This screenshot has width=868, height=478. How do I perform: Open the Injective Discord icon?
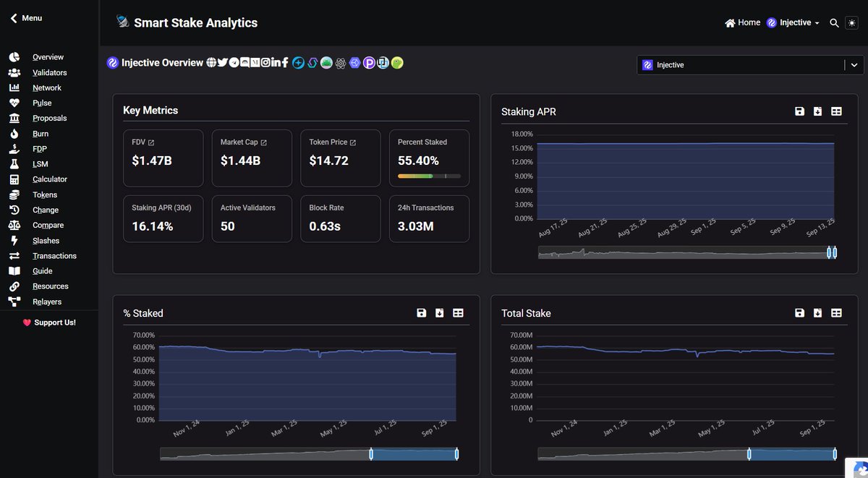pyautogui.click(x=244, y=63)
